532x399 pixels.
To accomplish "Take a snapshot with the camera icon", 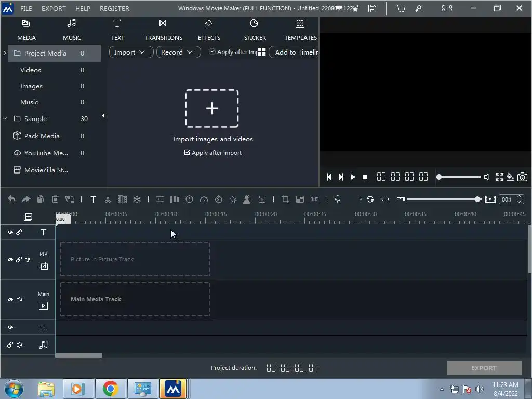I will (523, 177).
